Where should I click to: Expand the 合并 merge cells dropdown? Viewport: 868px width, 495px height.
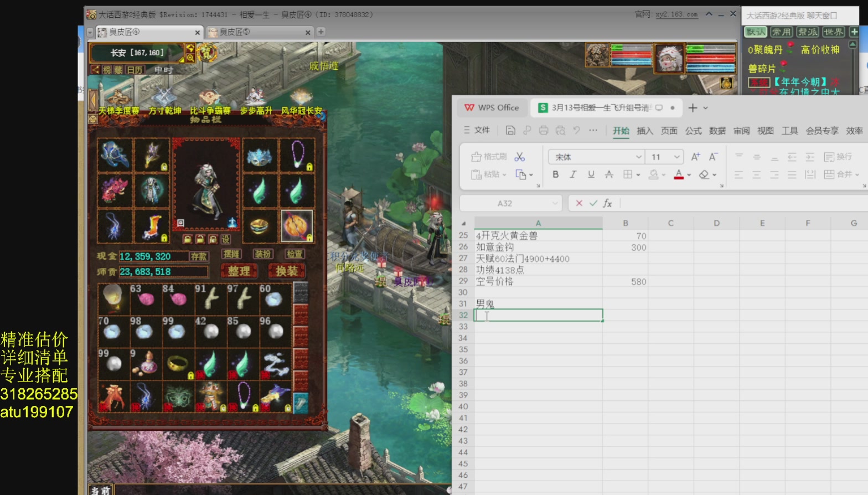coord(857,175)
